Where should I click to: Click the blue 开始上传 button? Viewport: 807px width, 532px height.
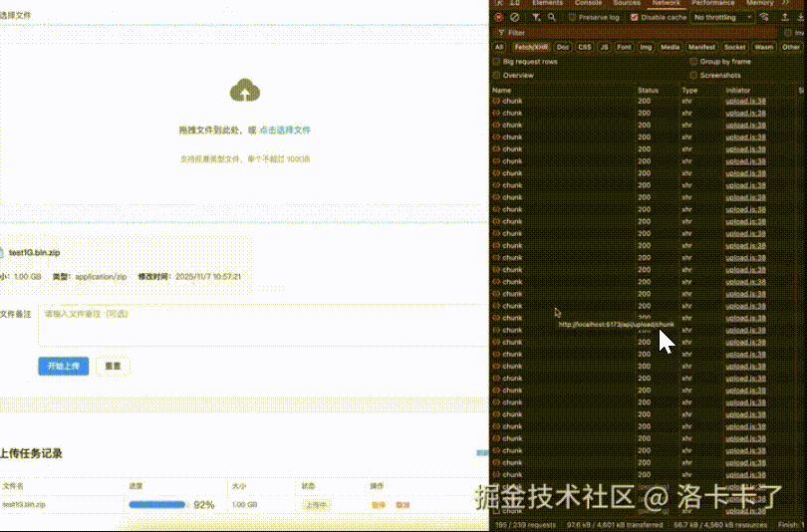pos(64,366)
